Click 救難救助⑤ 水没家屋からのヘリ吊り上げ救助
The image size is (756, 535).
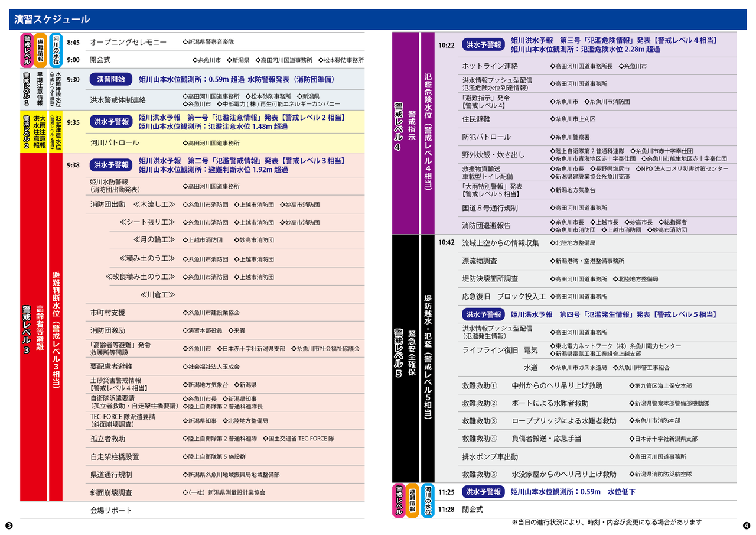[x=597, y=474]
